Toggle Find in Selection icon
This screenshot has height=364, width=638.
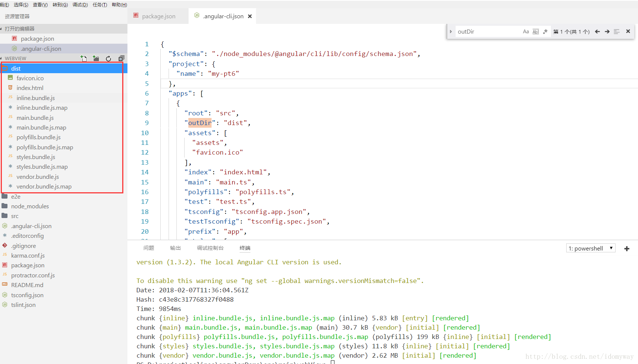[x=617, y=32]
